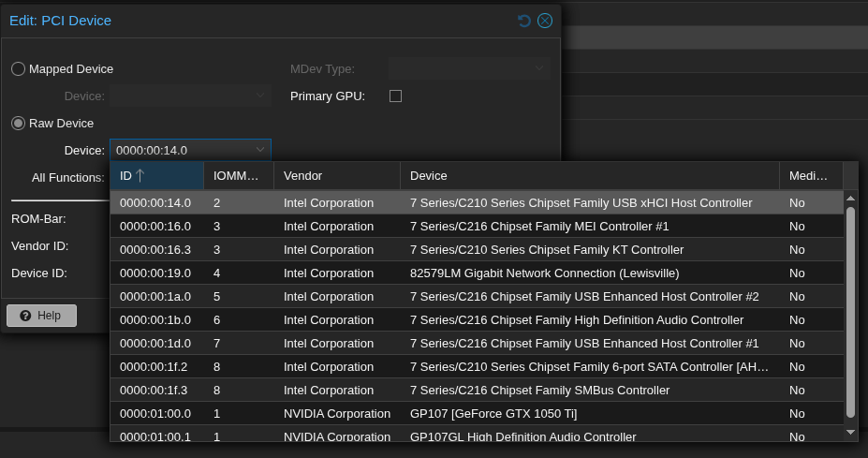Viewport: 868px width, 458px height.
Task: Click the reset icon in dialog header
Action: click(x=524, y=21)
